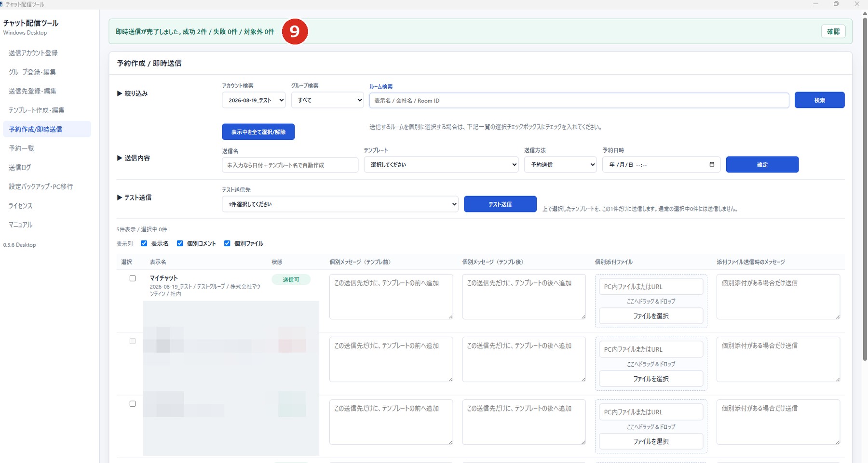
Task: Click ファイルを選択 in the third row
Action: (x=651, y=441)
